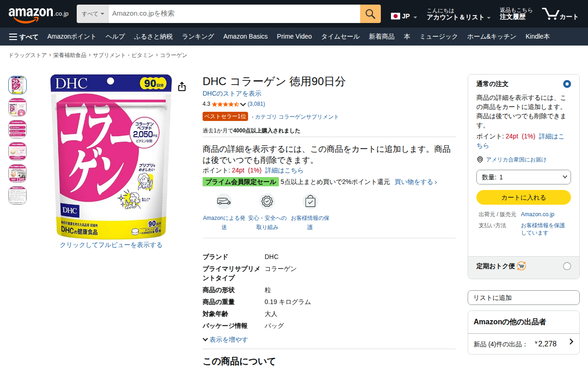588x368 pixels.
Task: Focus the Amazon.co.jp search field
Action: coord(234,14)
